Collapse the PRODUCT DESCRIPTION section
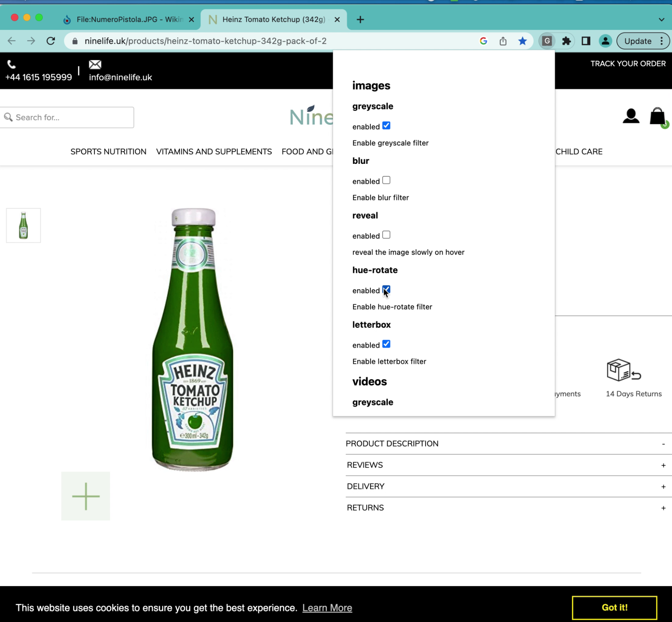This screenshot has width=672, height=622. [509, 444]
